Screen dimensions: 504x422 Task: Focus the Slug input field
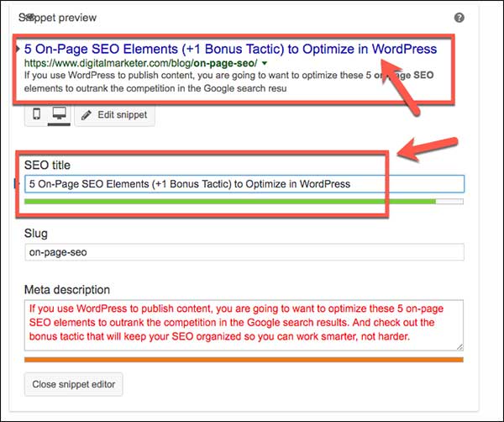pos(244,252)
